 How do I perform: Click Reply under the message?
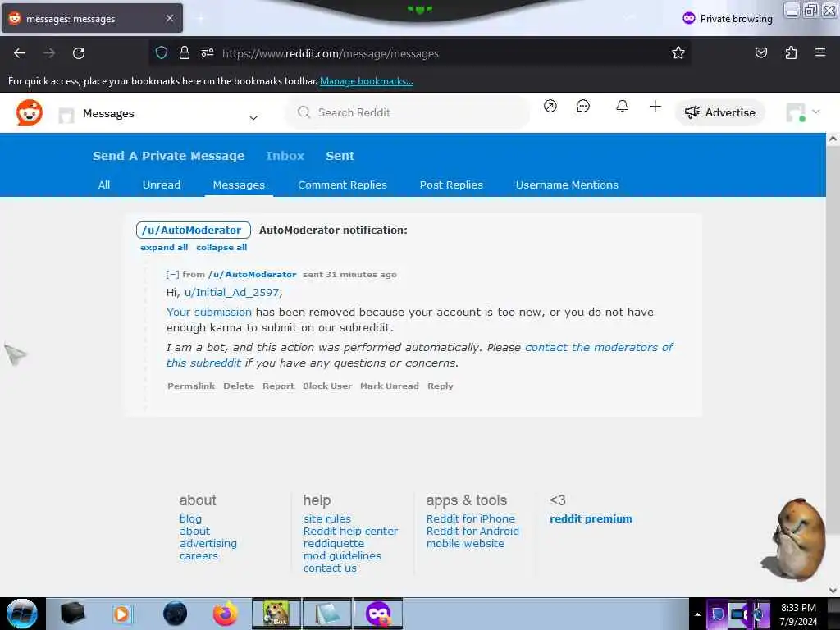(x=441, y=386)
